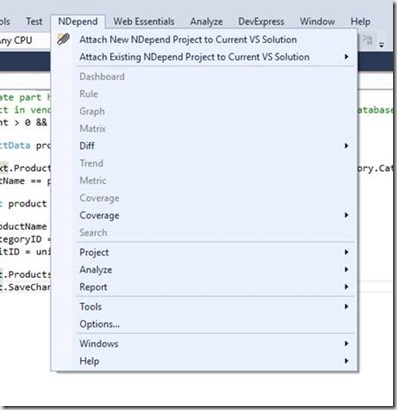Expand the Project submenu arrow

point(347,252)
